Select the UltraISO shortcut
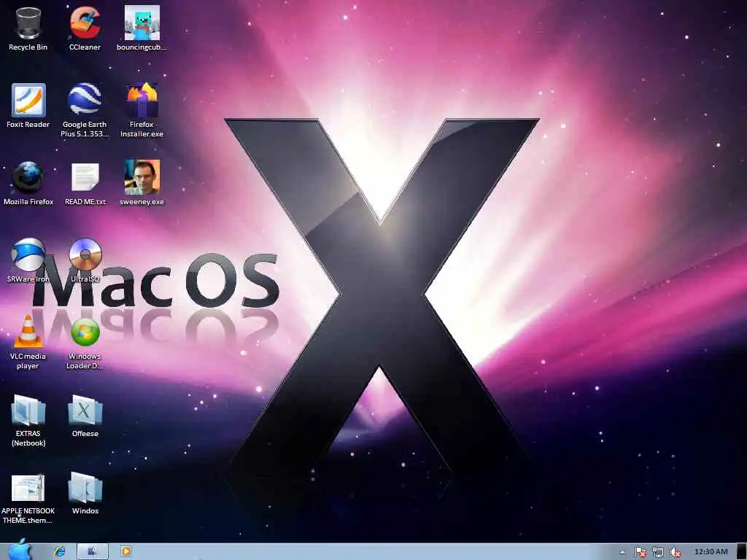The image size is (747, 560). [85, 260]
